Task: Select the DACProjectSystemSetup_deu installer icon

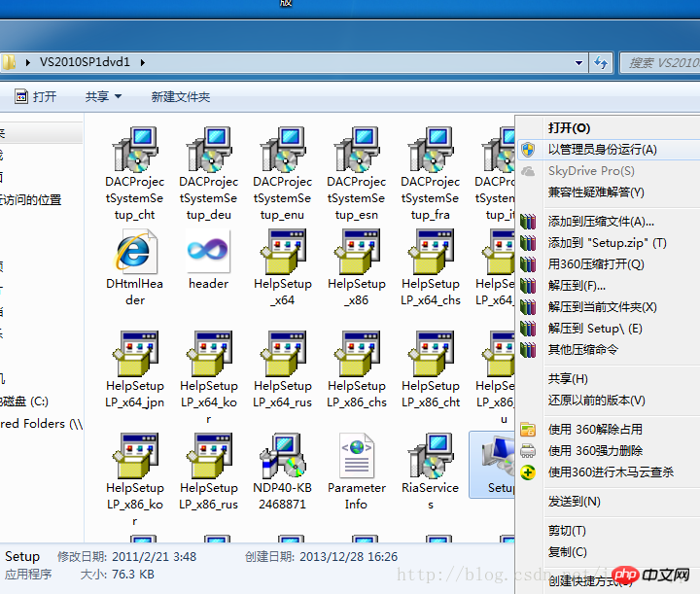Action: 209,150
